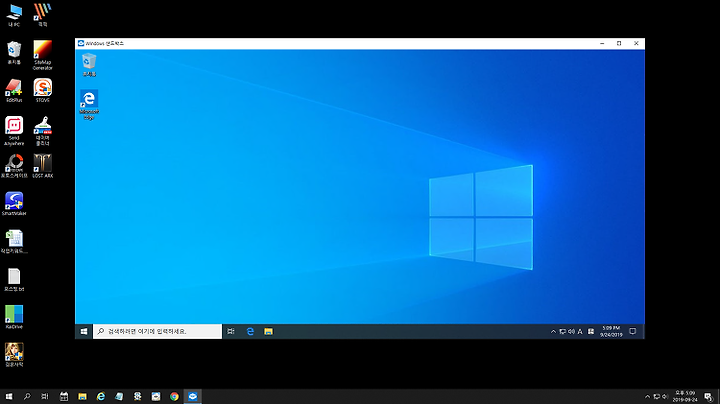The height and width of the screenshot is (404, 720).
Task: Open the EditPlus desktop shortcut
Action: 14,90
